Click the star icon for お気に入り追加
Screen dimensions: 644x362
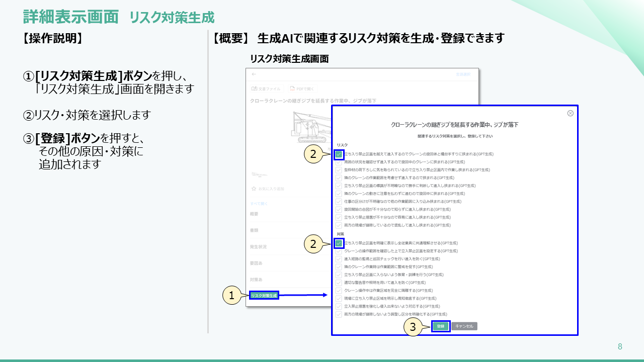pos(254,189)
